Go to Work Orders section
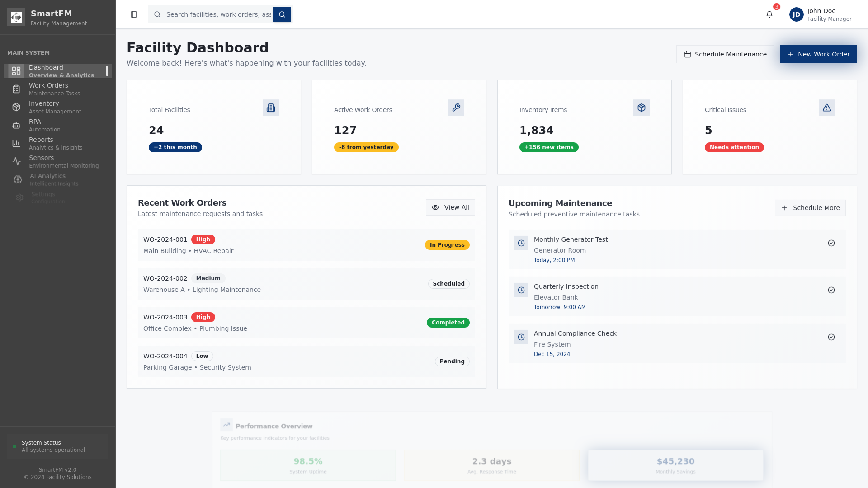This screenshot has height=488, width=868. (58, 89)
